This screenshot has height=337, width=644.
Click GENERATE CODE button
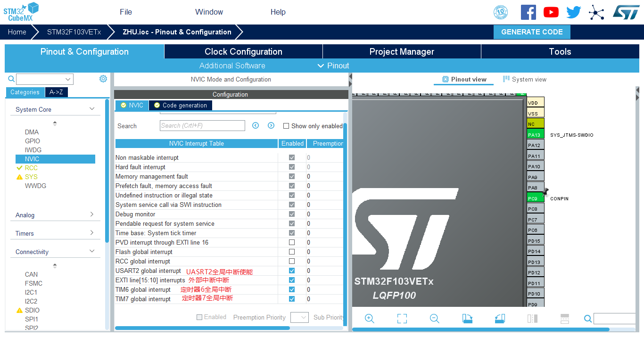click(x=532, y=32)
